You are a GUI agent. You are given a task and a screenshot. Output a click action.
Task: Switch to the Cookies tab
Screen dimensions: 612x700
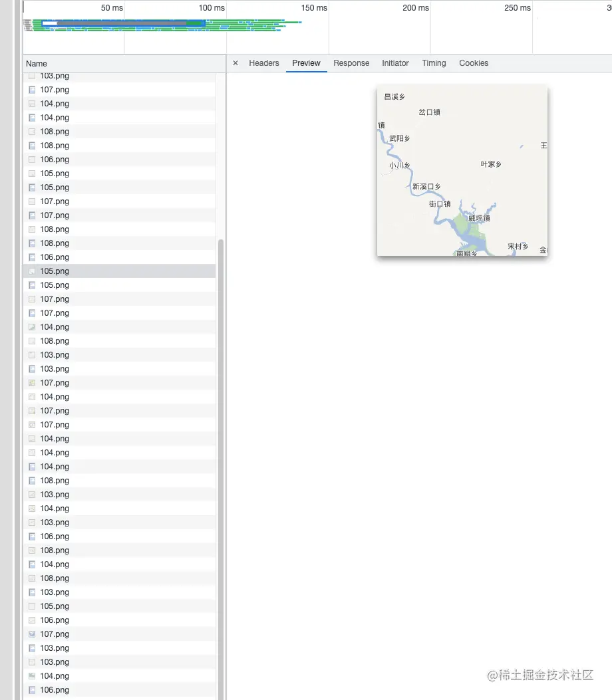tap(474, 63)
